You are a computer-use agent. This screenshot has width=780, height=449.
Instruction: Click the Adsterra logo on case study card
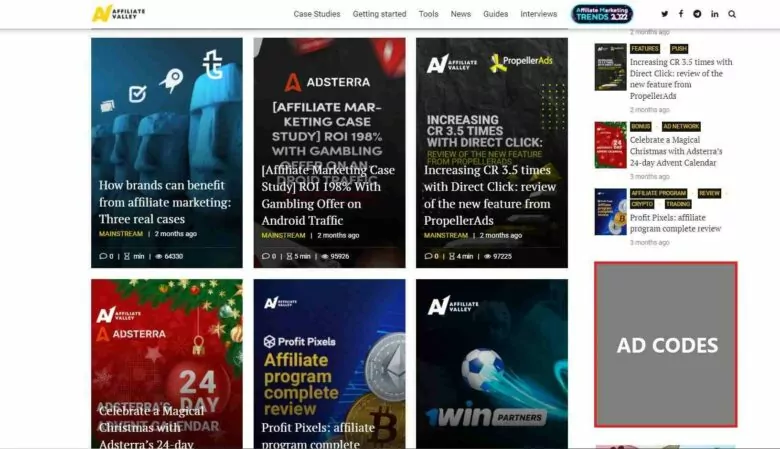pos(327,83)
